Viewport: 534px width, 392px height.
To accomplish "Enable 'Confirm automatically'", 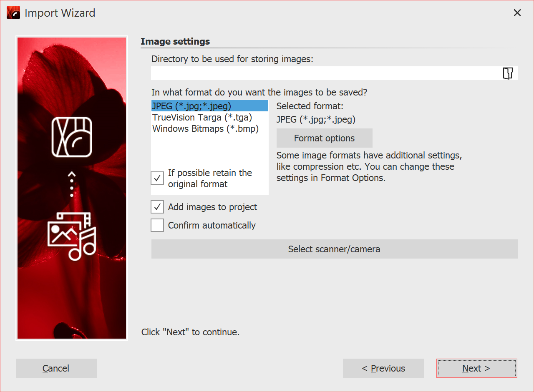I will [x=157, y=225].
